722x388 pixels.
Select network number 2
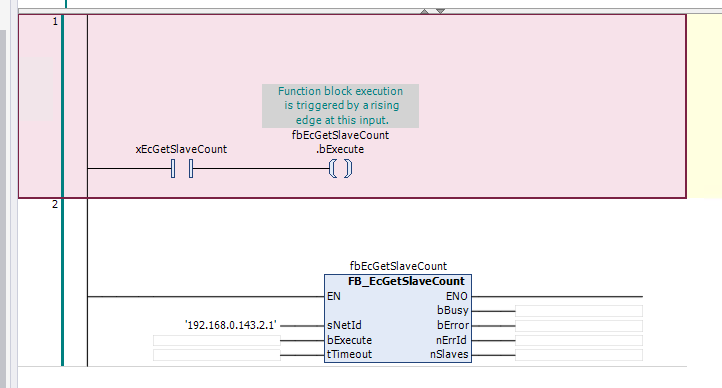55,204
